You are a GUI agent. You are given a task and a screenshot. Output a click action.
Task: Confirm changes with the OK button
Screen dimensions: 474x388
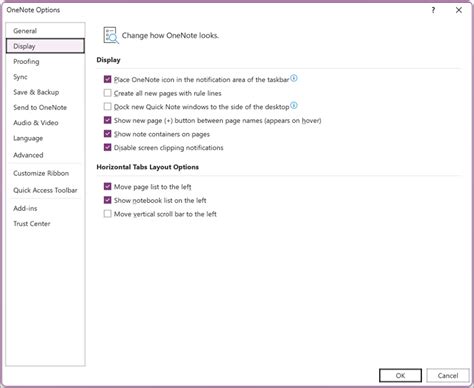(400, 376)
